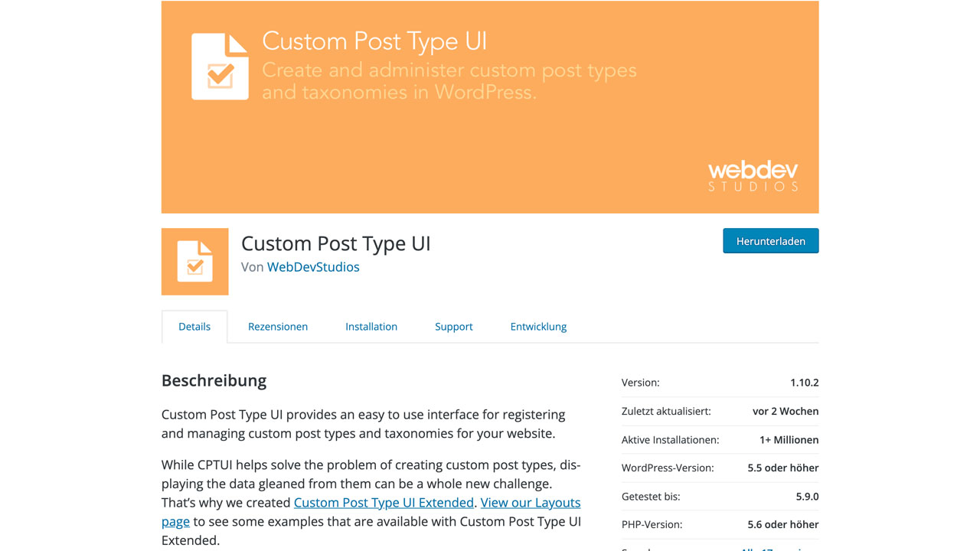This screenshot has width=980, height=551.
Task: Click the WordPress-Version requirement '5.5 oder höher'
Action: pyautogui.click(x=780, y=468)
